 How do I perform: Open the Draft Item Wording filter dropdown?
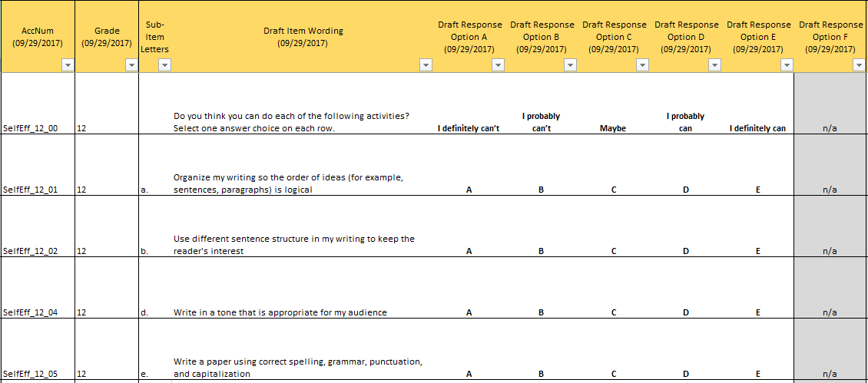point(426,66)
